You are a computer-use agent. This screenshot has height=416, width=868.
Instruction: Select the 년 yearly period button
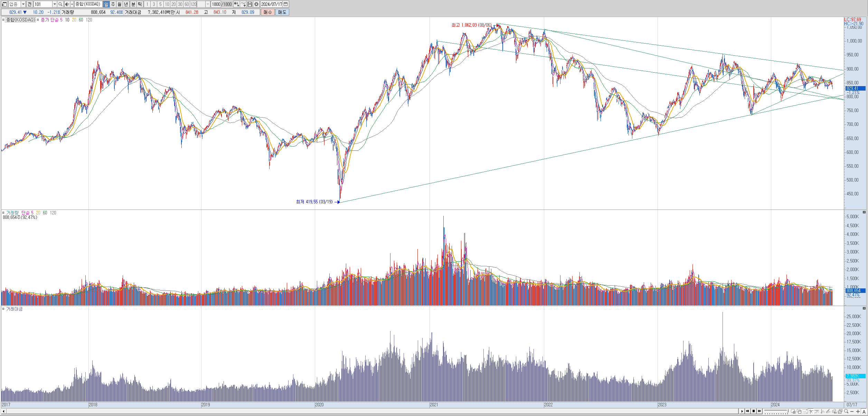click(126, 4)
